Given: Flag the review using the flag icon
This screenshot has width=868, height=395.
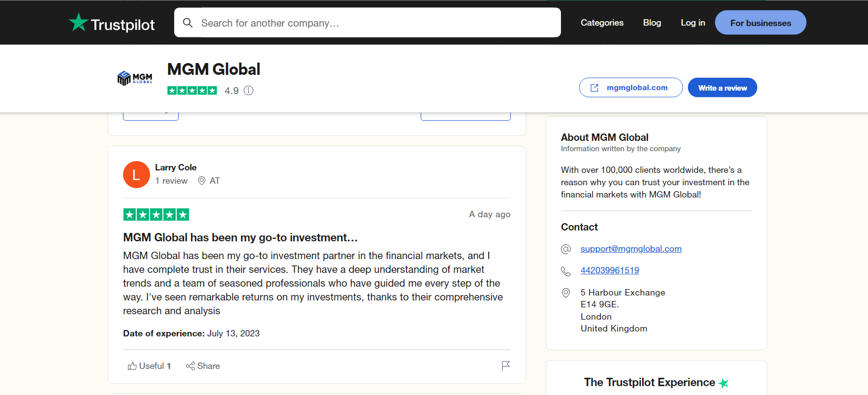Looking at the screenshot, I should (505, 365).
